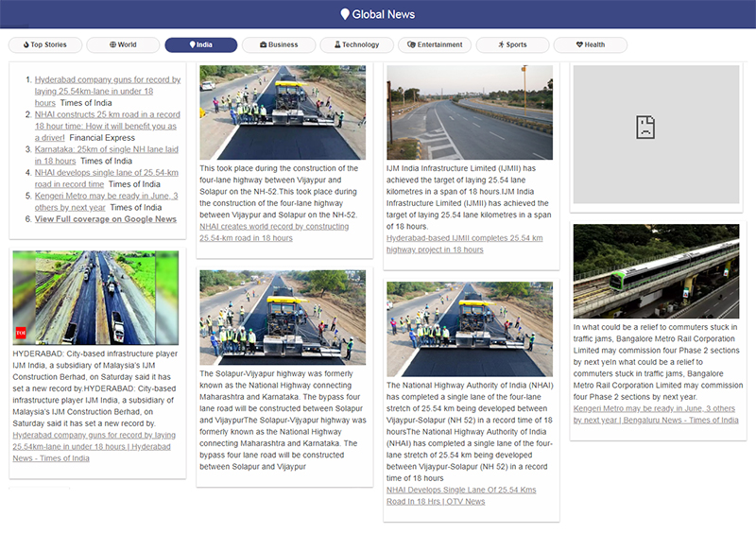
Task: Open 'NHAI creates world record' article link
Action: (x=274, y=232)
